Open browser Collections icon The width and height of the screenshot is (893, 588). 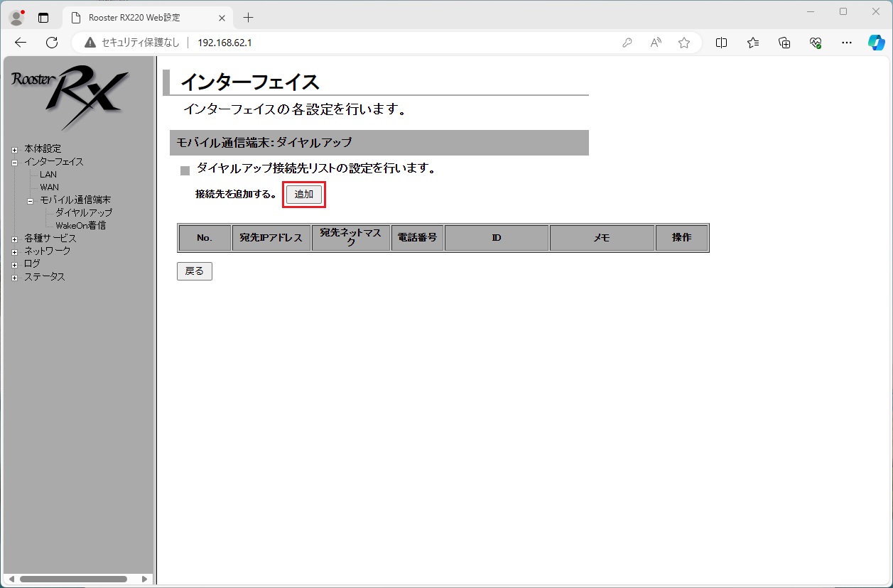(x=784, y=43)
